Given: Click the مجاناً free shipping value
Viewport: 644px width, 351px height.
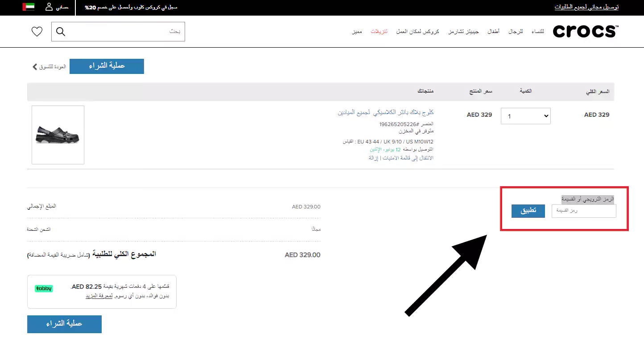Looking at the screenshot, I should (x=316, y=229).
